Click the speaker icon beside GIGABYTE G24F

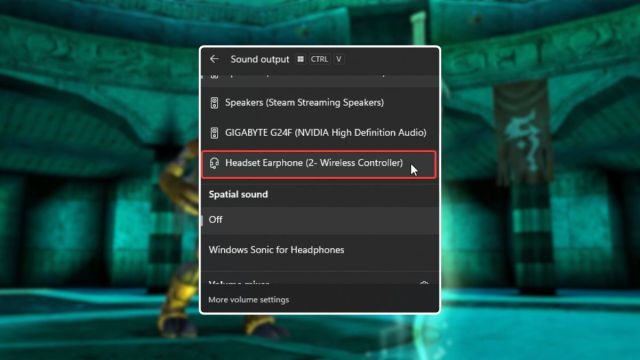tap(214, 133)
